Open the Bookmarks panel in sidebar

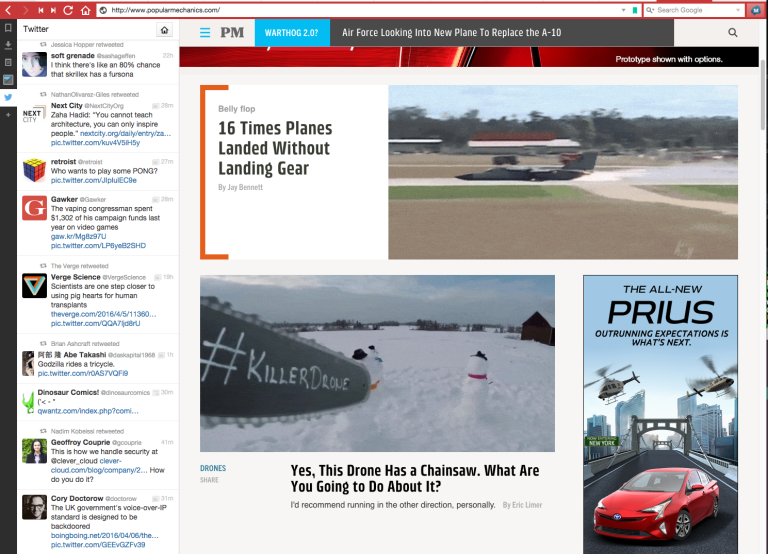(8, 28)
